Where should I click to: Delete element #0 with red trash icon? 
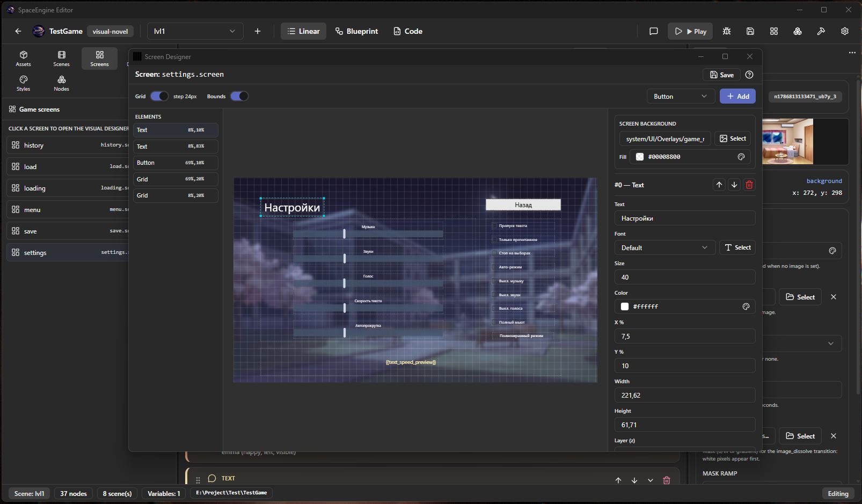point(749,185)
